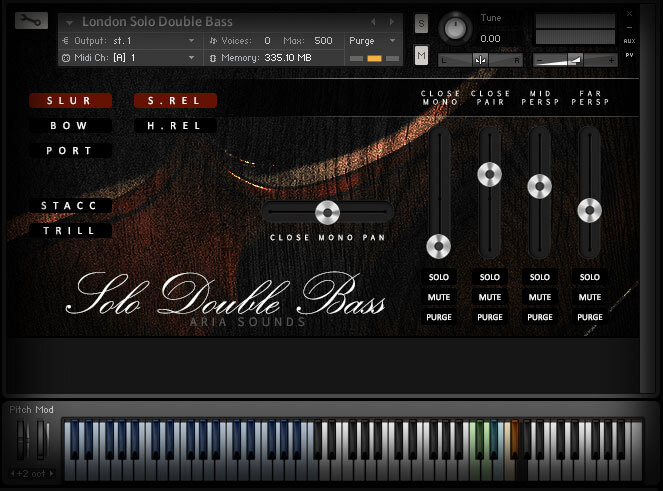Click the Close Mono fader knob
The width and height of the screenshot is (663, 491).
[x=438, y=246]
